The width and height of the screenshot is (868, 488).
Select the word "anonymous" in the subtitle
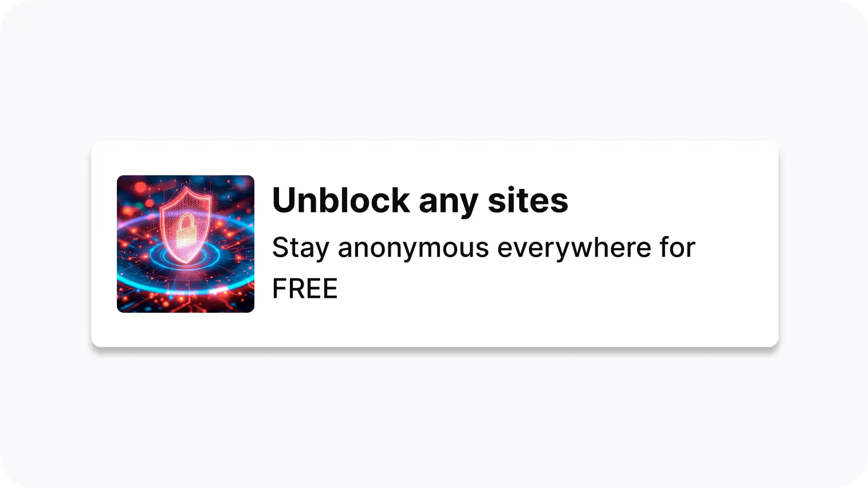tap(413, 249)
